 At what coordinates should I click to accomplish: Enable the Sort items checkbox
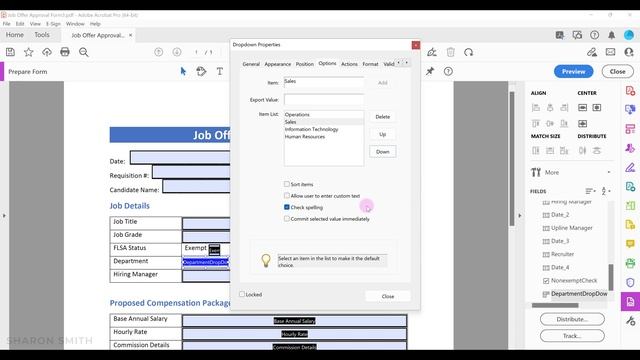tap(287, 184)
